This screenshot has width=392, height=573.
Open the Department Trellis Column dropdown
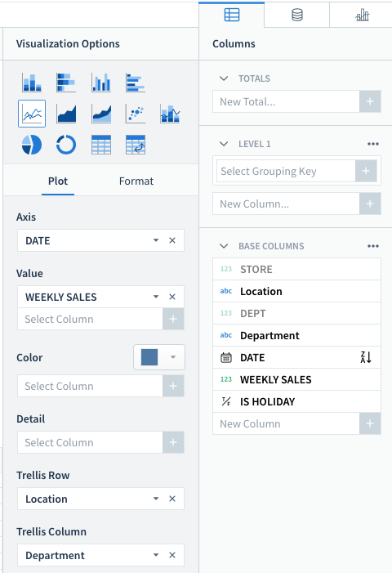tap(156, 555)
